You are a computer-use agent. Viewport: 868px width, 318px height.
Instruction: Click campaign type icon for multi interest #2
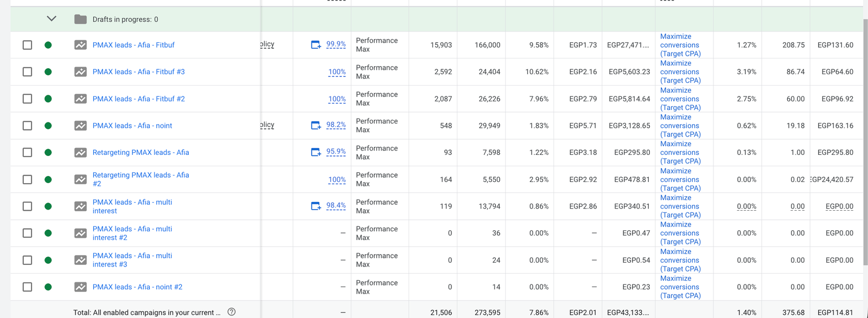coord(80,233)
